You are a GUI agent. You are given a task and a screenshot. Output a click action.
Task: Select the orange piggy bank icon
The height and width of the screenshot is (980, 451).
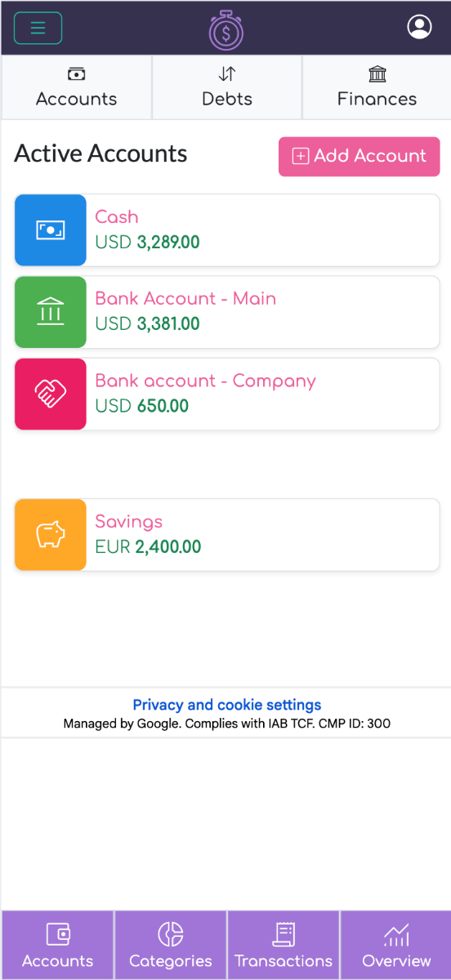51,535
